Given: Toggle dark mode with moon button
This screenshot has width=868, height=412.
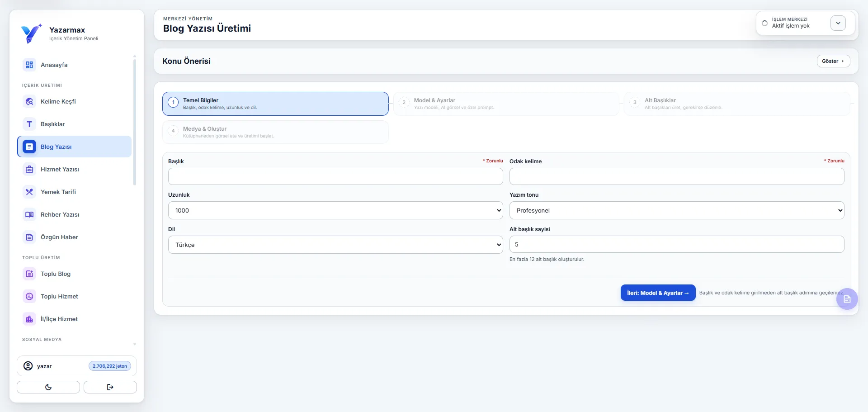Looking at the screenshot, I should 48,387.
